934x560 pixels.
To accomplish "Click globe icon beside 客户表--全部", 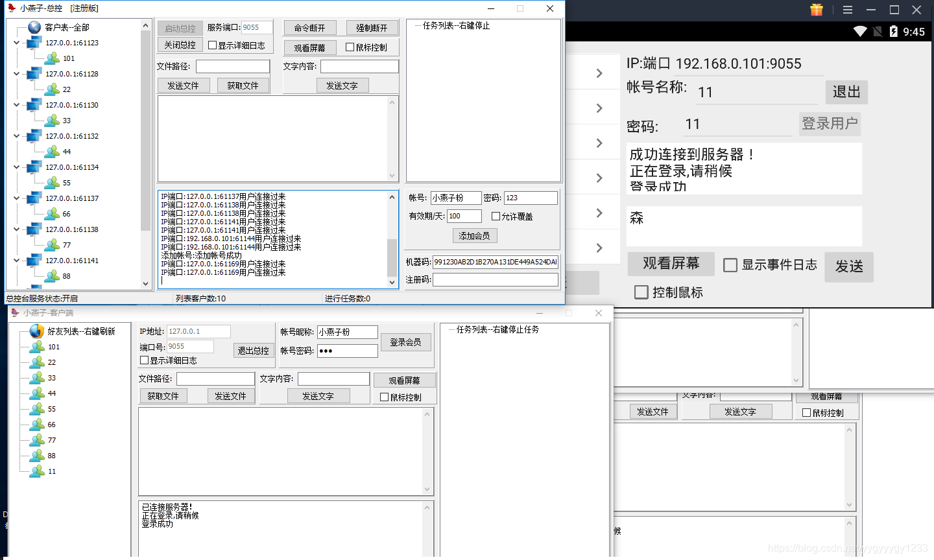I will point(34,27).
